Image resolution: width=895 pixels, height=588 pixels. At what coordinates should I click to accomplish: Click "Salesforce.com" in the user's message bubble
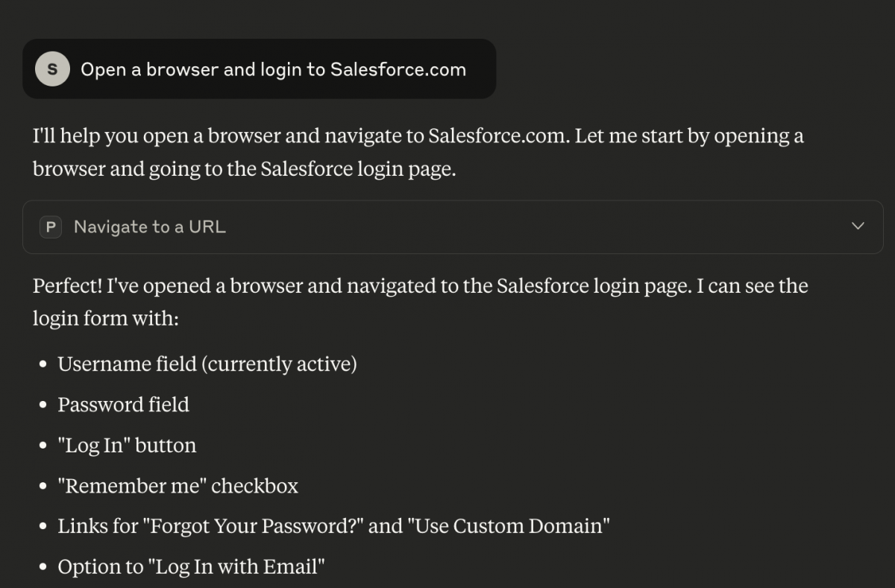pyautogui.click(x=398, y=69)
